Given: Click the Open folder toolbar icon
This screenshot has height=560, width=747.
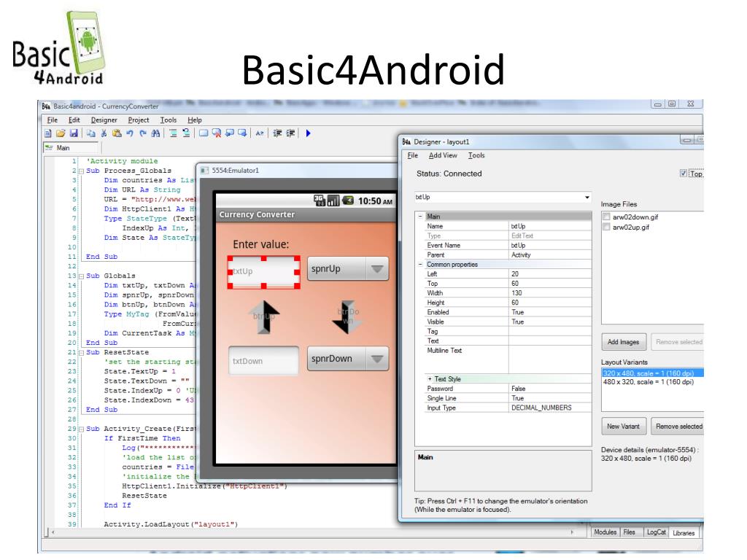Looking at the screenshot, I should [61, 133].
